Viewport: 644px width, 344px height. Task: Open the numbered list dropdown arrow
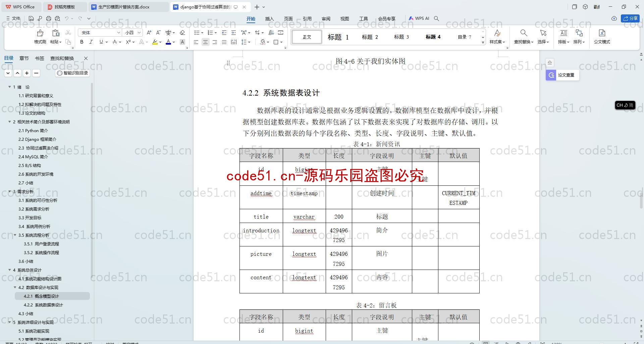click(215, 33)
